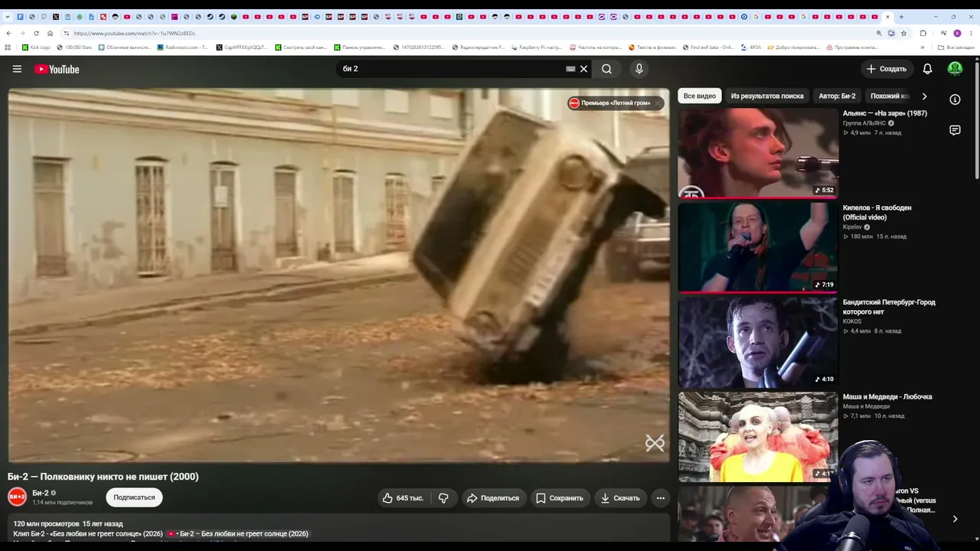Click the video player frame
Screen dimensions: 980x551
click(x=338, y=275)
